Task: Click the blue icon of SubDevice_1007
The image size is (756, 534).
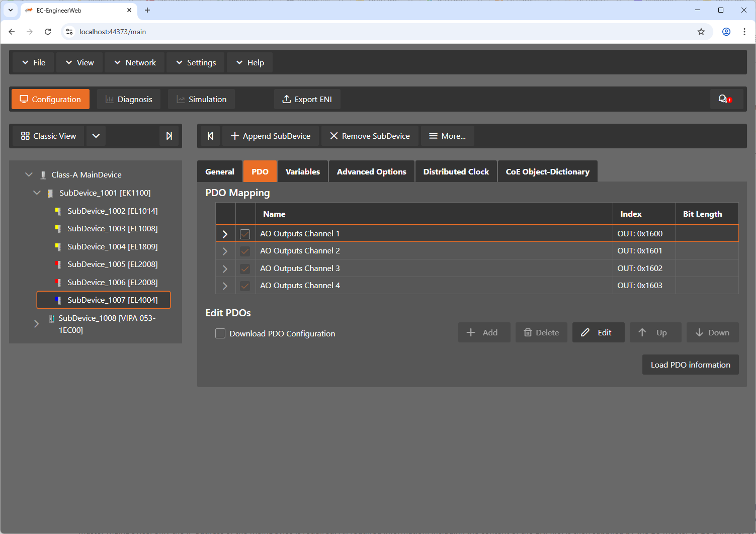Action: (x=58, y=300)
